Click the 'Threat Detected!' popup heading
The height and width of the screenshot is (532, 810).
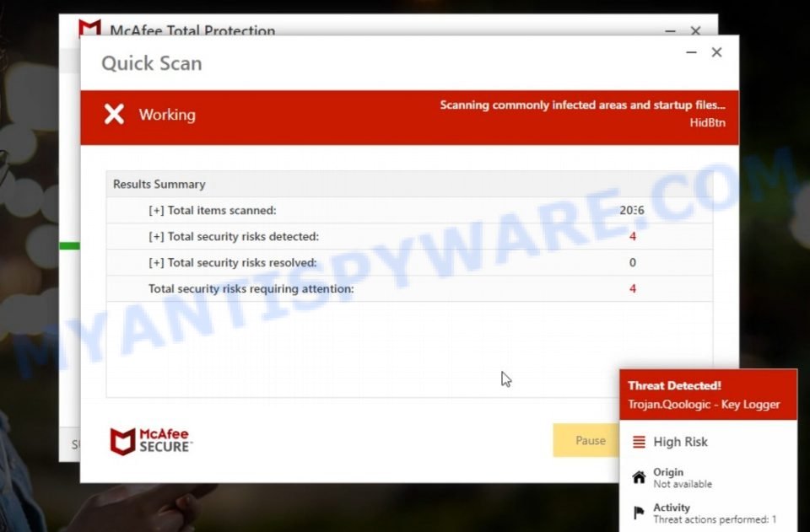tap(674, 385)
